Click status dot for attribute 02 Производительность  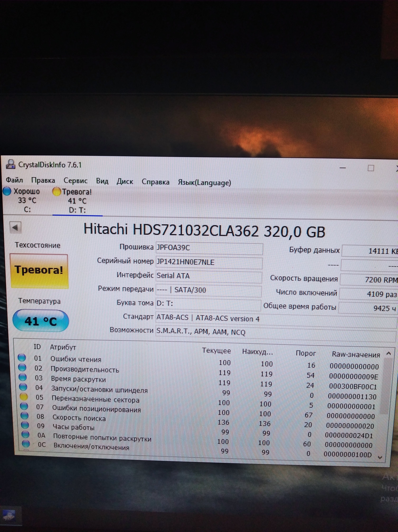[22, 367]
